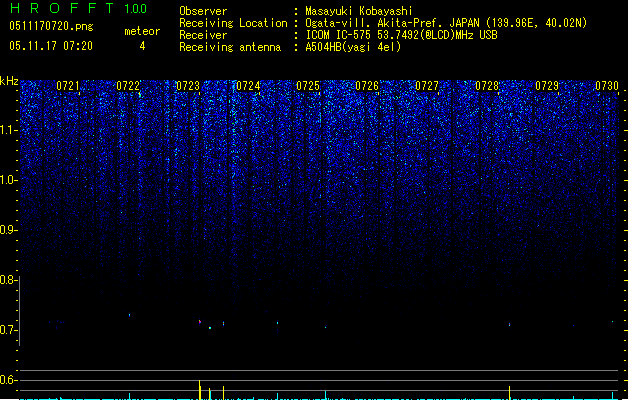Click the 0730 time marker

click(607, 86)
